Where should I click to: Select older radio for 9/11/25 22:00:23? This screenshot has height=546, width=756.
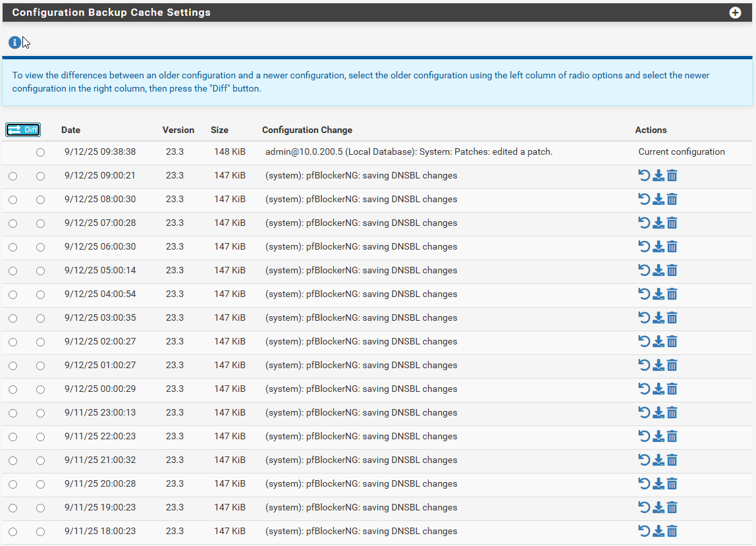coord(13,437)
